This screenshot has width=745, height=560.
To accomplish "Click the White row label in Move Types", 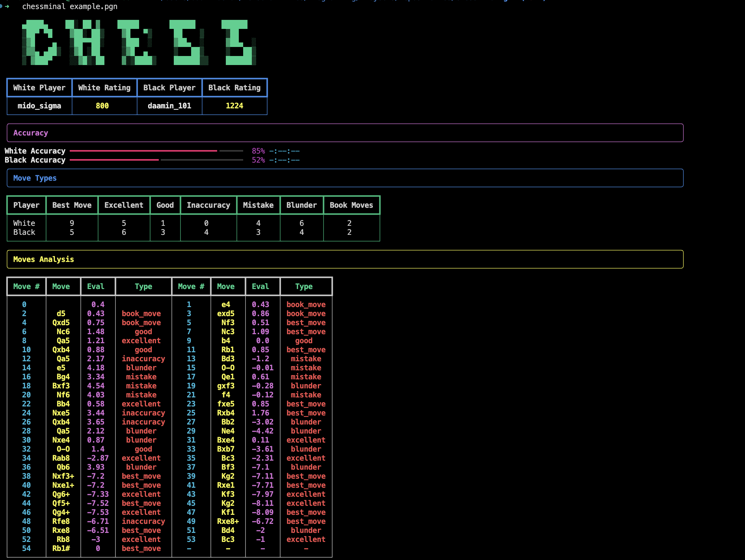I will [24, 223].
